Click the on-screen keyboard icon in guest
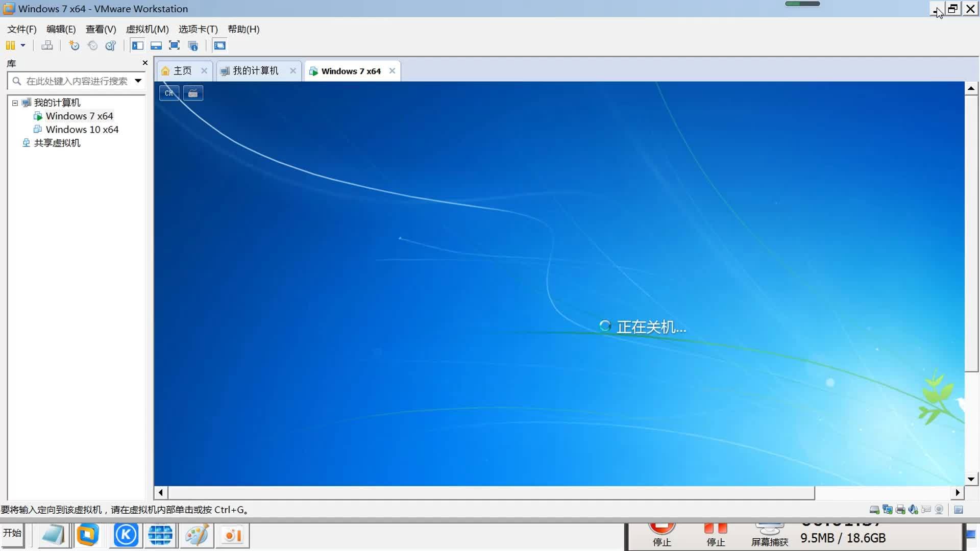This screenshot has width=980, height=551. coord(193,93)
